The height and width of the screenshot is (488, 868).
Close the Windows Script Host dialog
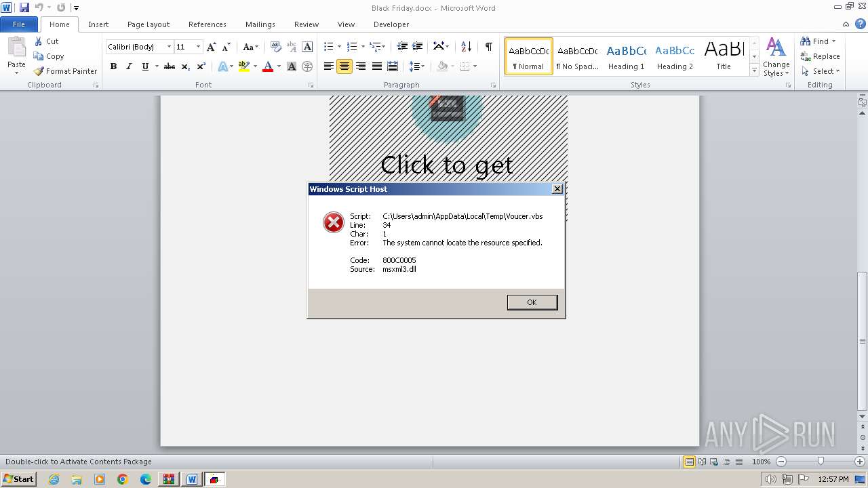pos(557,189)
